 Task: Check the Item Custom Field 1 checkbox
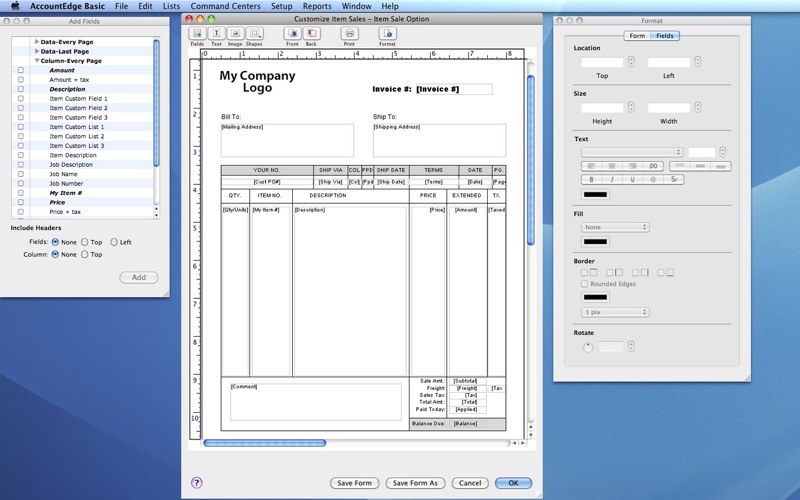[x=21, y=98]
